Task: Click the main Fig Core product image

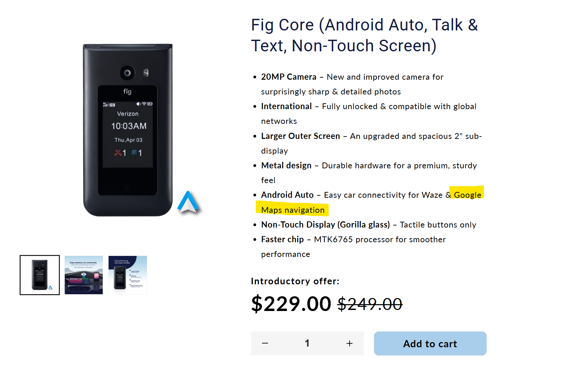Action: pos(128,130)
